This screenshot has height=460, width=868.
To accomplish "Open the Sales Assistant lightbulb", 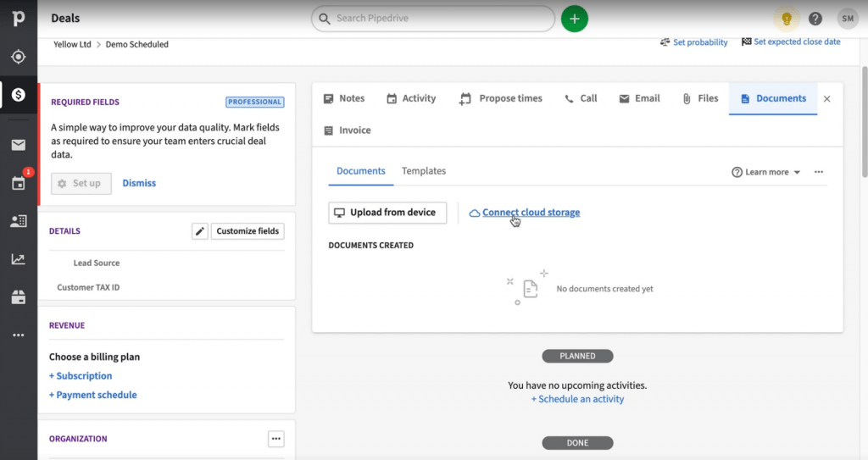I will pos(787,19).
